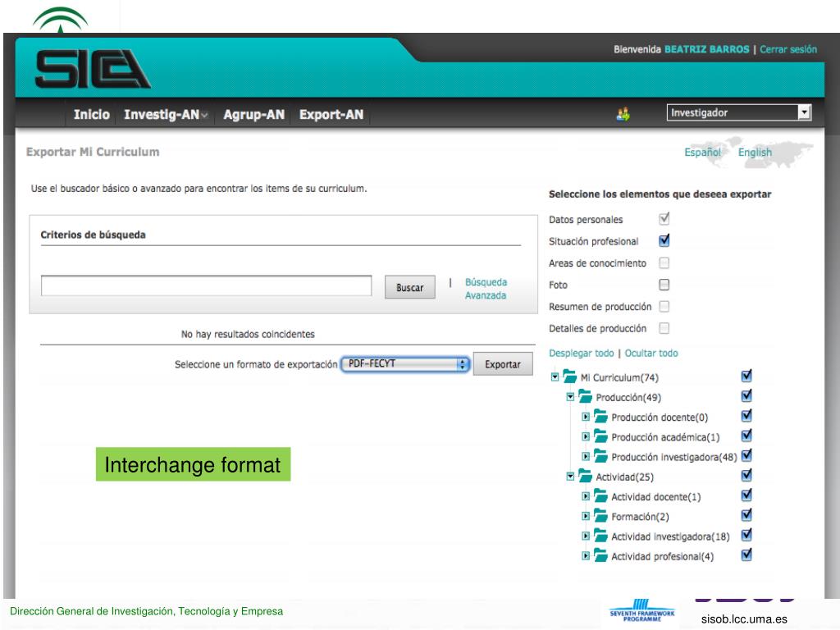The image size is (840, 630).
Task: Expand the Producción investigadora(48) node
Action: pos(586,456)
